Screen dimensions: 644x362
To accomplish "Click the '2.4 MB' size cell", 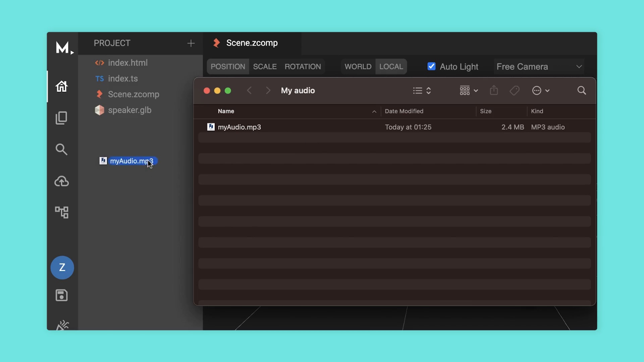I will (x=513, y=127).
